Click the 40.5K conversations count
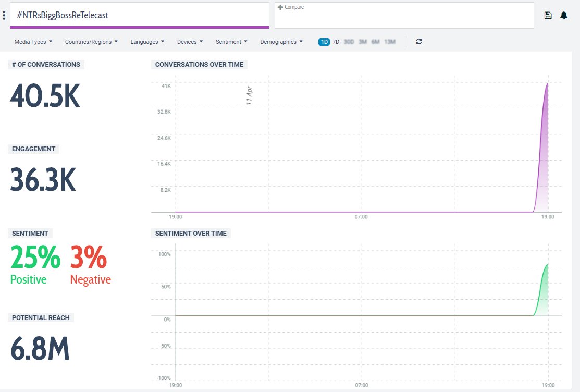The image size is (580, 392). tap(45, 96)
